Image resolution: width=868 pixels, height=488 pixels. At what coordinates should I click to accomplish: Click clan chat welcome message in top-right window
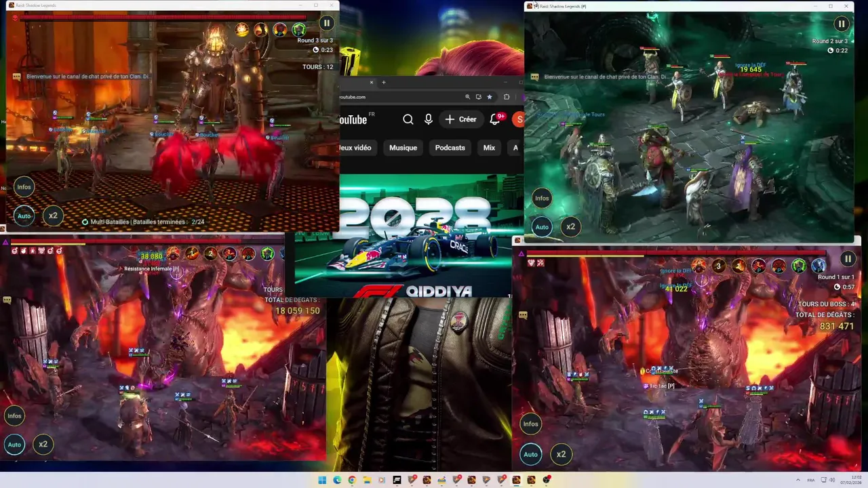pyautogui.click(x=606, y=77)
